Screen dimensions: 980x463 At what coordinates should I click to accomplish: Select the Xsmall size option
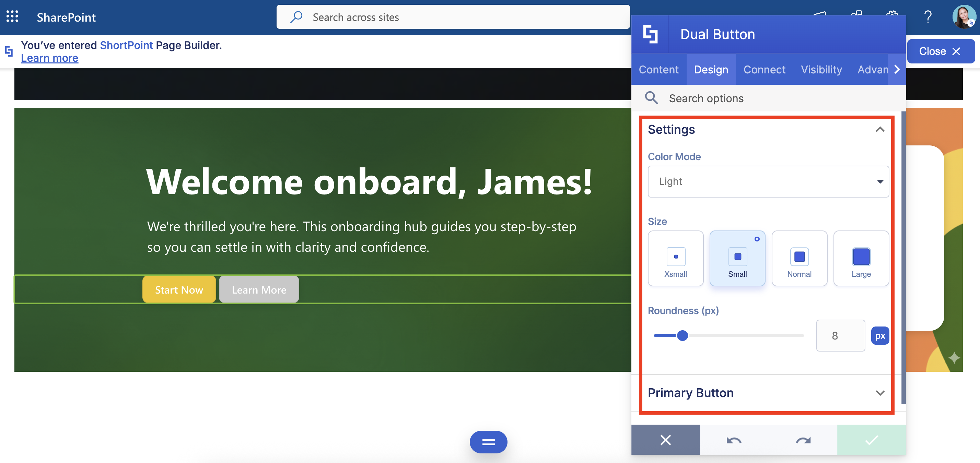tap(675, 259)
